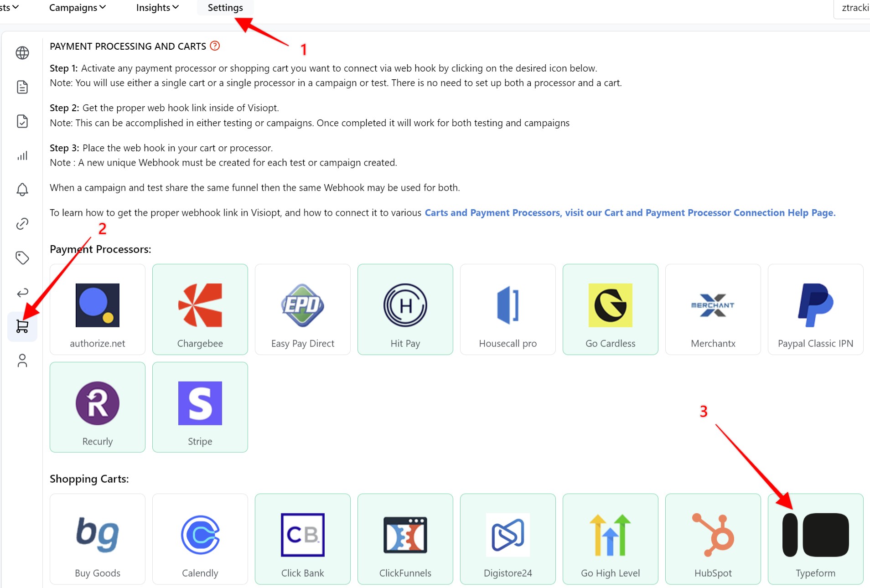Image resolution: width=870 pixels, height=588 pixels.
Task: Choose the Stripe payment processor
Action: [x=200, y=407]
